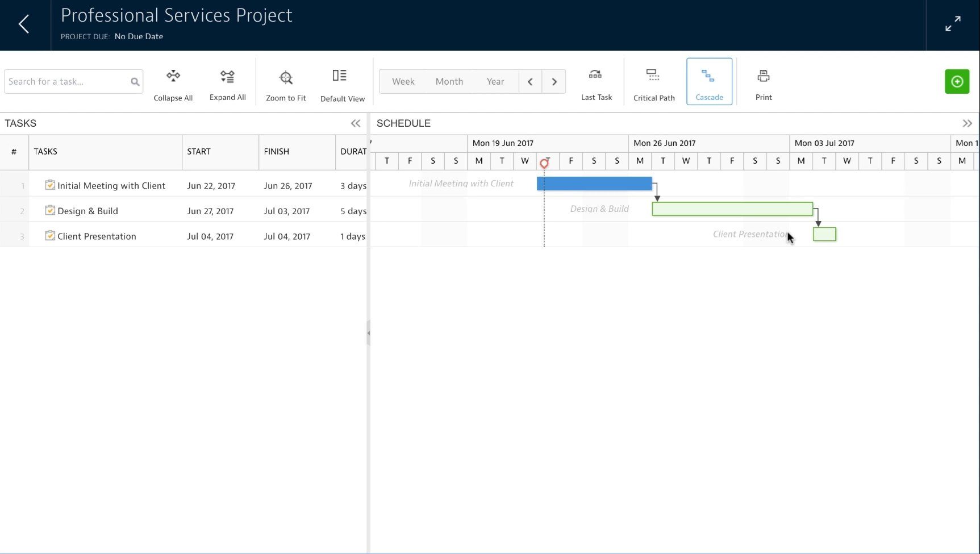Mark Design & Build as complete

[x=50, y=210]
